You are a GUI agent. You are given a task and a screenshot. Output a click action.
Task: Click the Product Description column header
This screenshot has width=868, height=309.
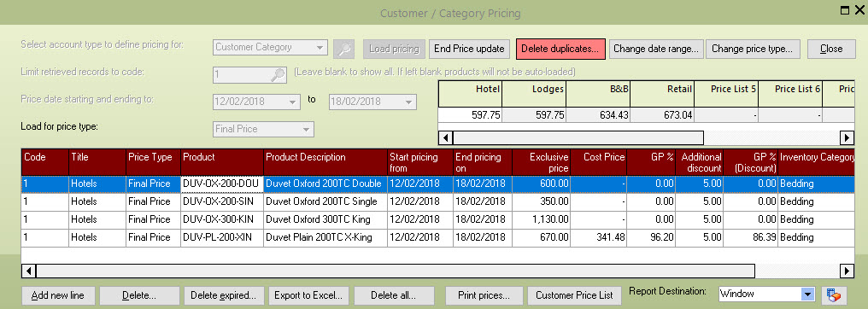[x=325, y=162]
